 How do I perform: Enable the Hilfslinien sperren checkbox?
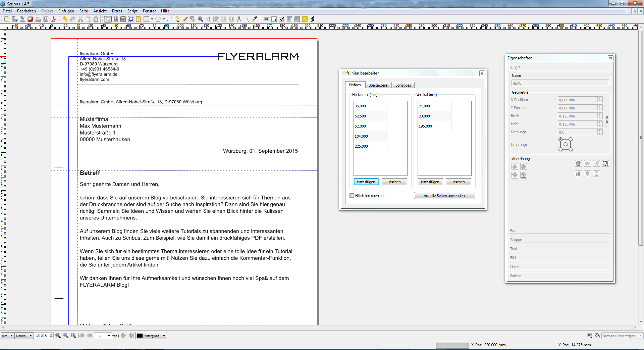click(352, 195)
